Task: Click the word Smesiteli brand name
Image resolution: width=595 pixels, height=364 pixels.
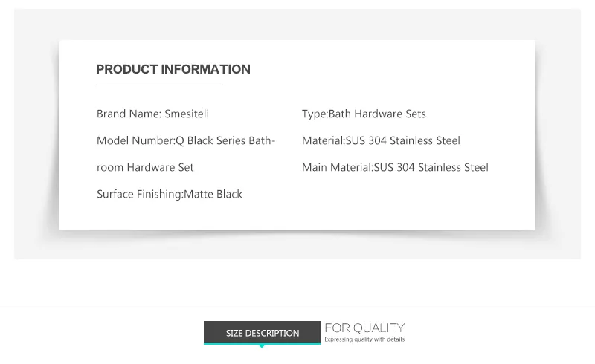Action: pyautogui.click(x=187, y=114)
